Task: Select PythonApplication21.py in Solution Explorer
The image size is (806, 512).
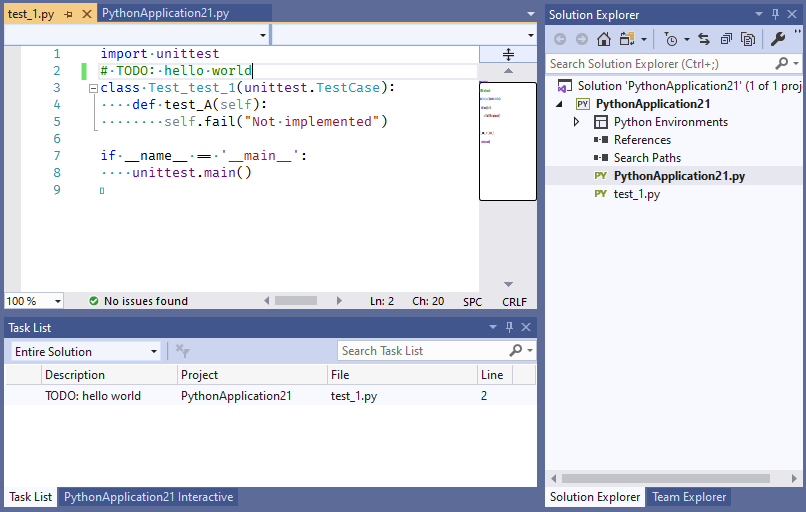Action: (x=679, y=176)
